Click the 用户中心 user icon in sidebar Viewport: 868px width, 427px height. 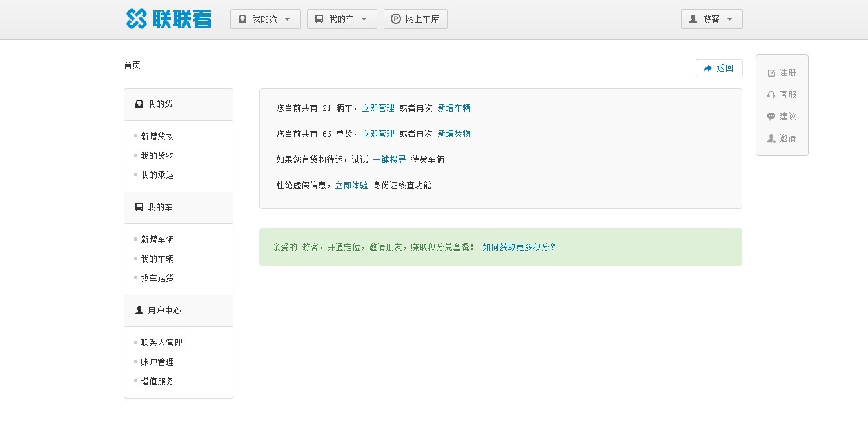click(x=139, y=310)
